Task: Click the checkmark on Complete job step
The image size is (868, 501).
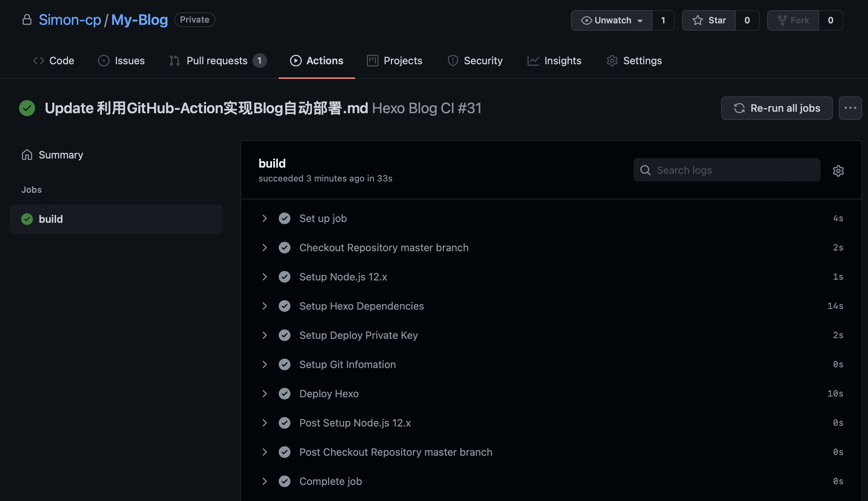Action: point(284,481)
